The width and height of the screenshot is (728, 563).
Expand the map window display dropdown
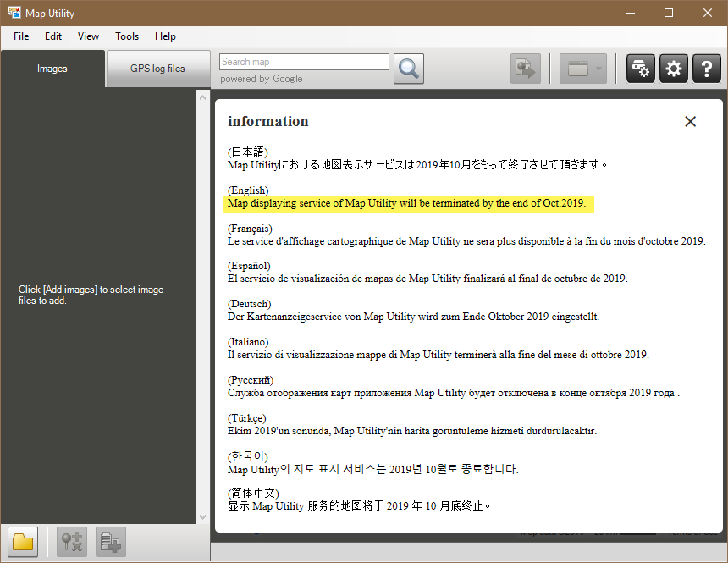pyautogui.click(x=597, y=69)
